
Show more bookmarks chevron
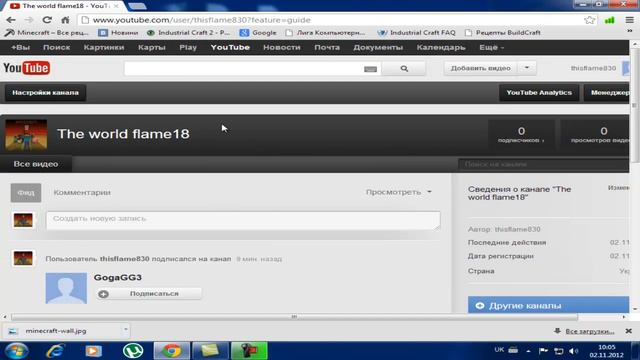pos(629,31)
